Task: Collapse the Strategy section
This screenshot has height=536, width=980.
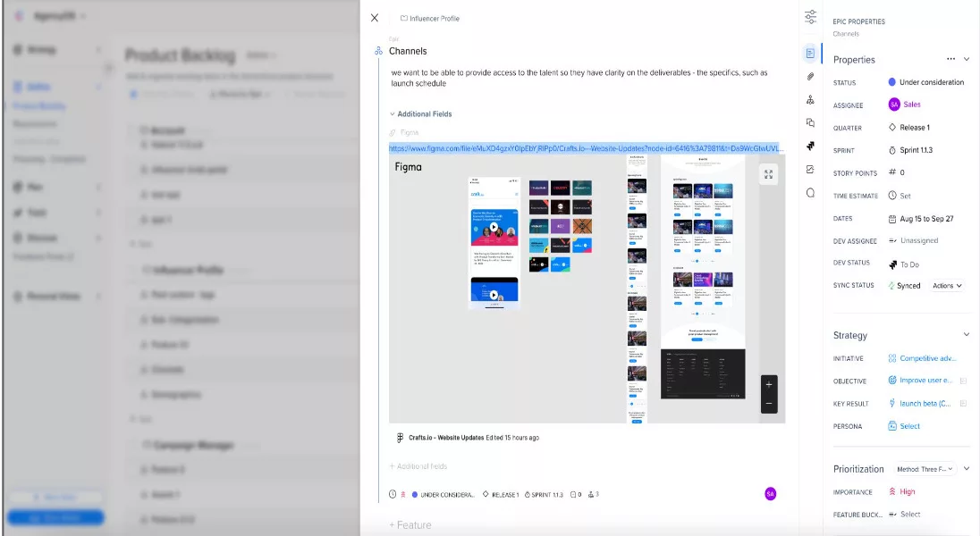Action: click(967, 335)
